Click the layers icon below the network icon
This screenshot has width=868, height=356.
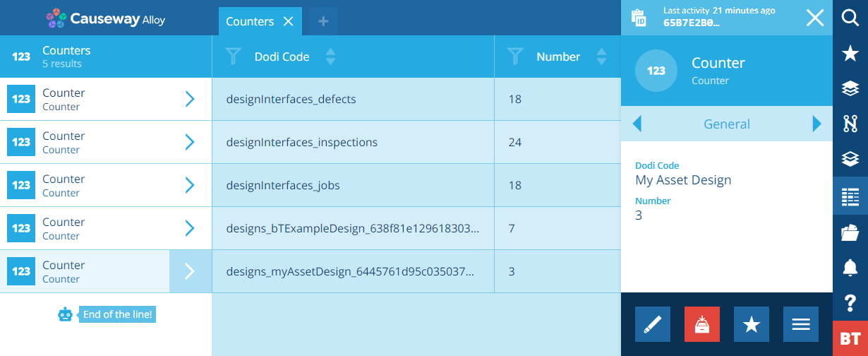850,160
